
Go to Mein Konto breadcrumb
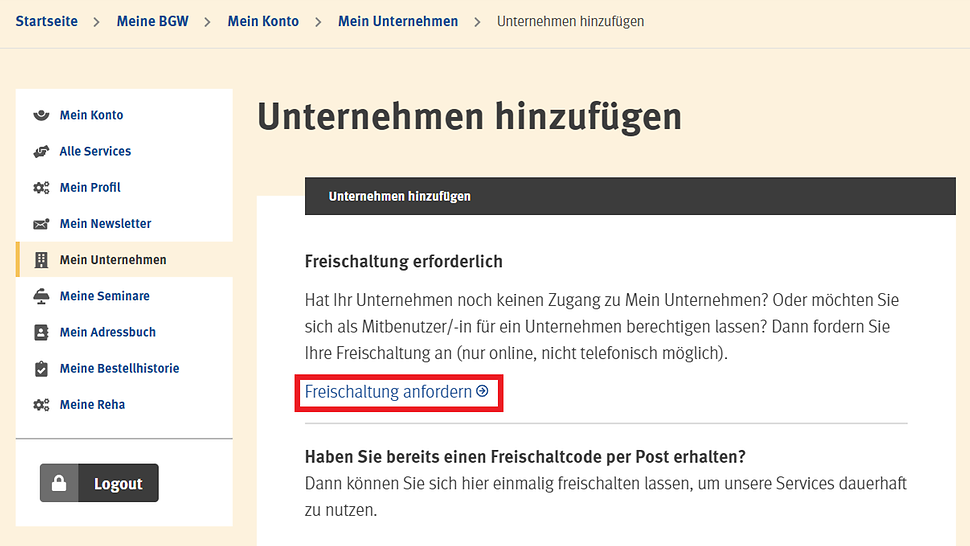[263, 21]
